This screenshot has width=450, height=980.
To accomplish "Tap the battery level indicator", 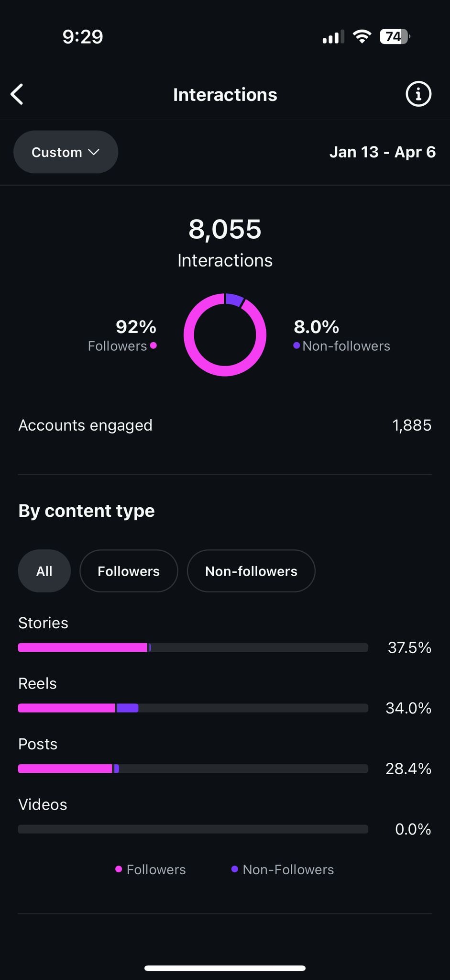I will (x=395, y=37).
